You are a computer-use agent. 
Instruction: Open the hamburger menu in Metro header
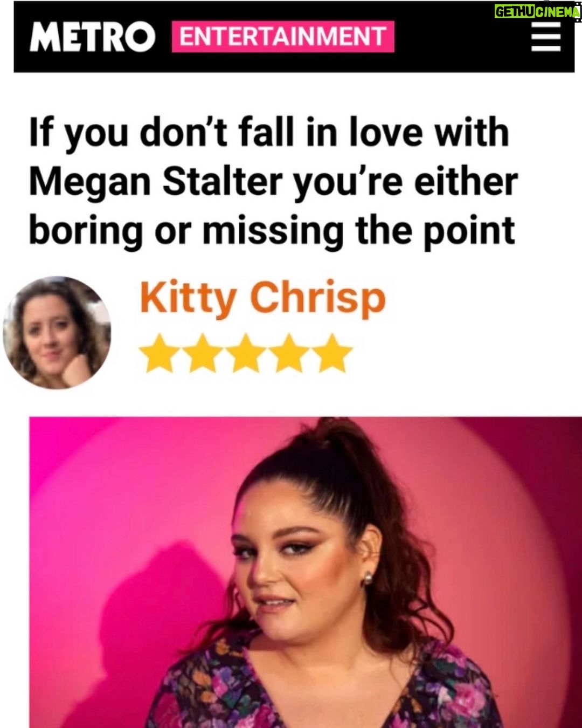(x=546, y=37)
